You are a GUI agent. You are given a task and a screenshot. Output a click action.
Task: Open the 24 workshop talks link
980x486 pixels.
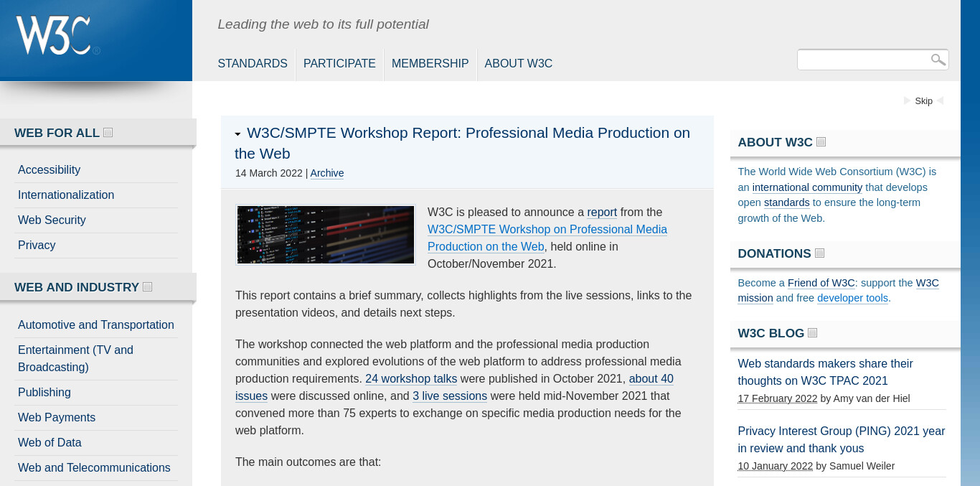[x=411, y=378]
